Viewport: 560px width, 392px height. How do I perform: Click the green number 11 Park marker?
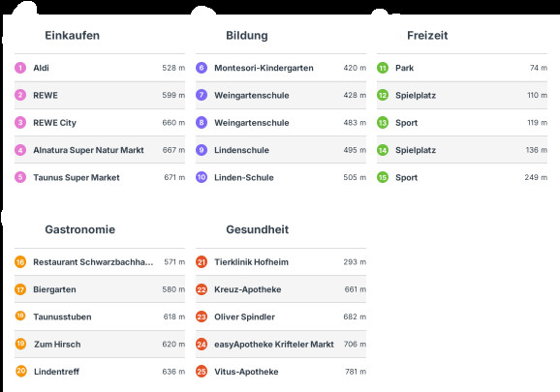point(383,68)
